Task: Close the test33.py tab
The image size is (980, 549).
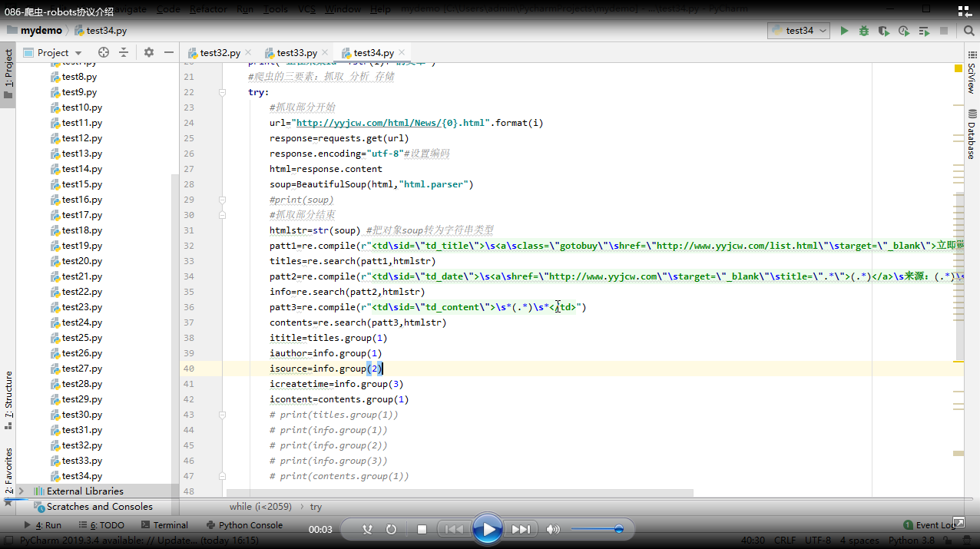Action: click(326, 53)
